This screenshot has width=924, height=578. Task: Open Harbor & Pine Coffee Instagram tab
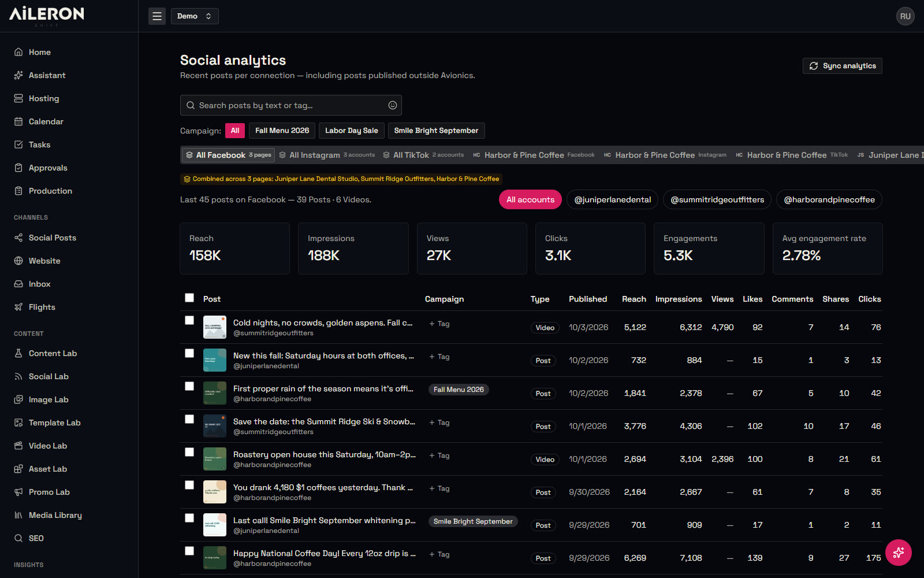pyautogui.click(x=665, y=155)
